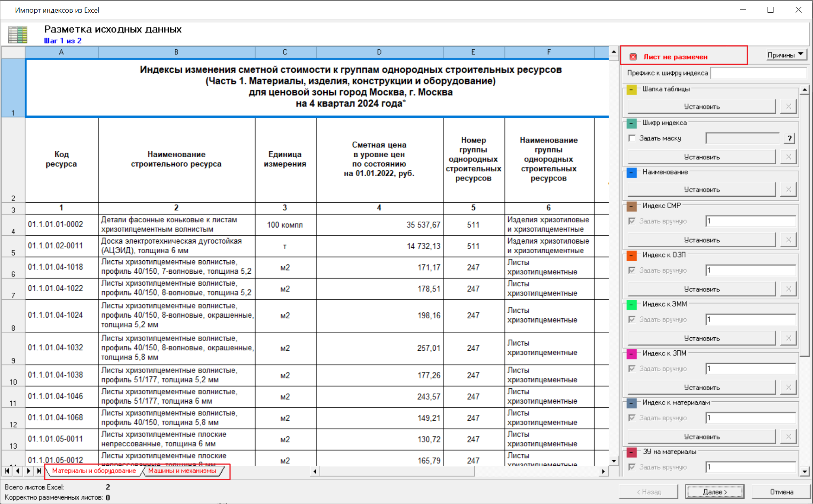Select column D header
Screen dimensions: 813x504
(379, 52)
